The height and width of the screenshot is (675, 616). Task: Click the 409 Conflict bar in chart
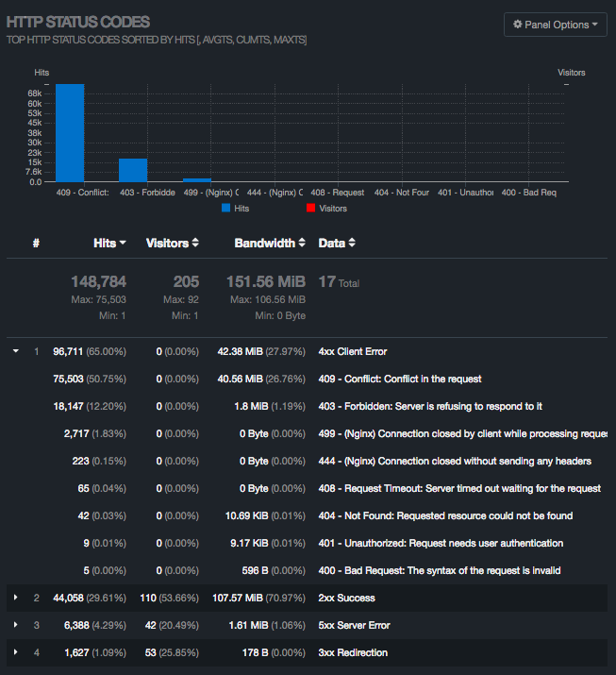click(70, 132)
